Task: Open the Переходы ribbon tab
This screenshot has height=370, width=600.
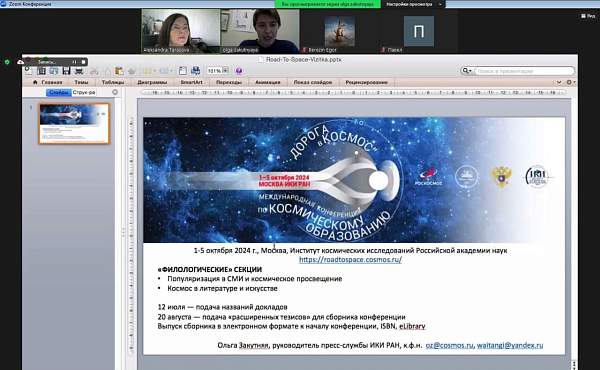Action: 229,82
